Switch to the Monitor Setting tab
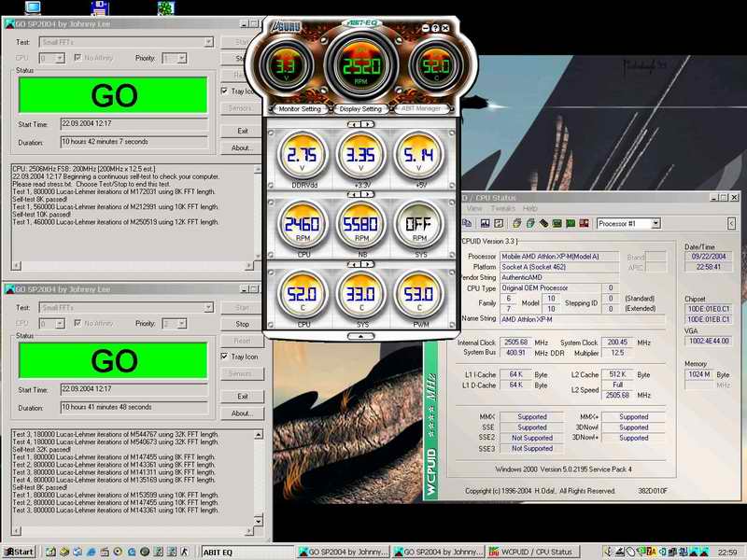Image resolution: width=747 pixels, height=560 pixels. tap(300, 109)
